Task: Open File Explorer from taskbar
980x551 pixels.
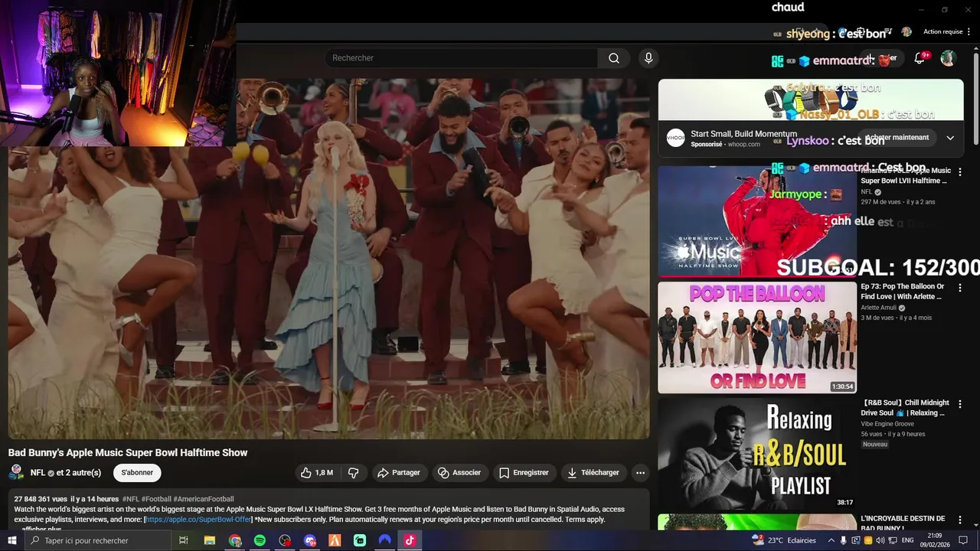Action: click(x=209, y=540)
